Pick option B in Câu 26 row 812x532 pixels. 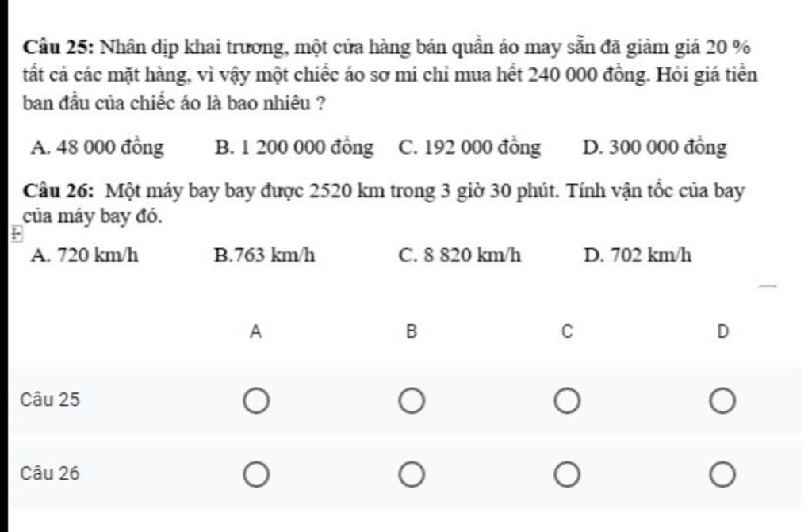(x=411, y=475)
